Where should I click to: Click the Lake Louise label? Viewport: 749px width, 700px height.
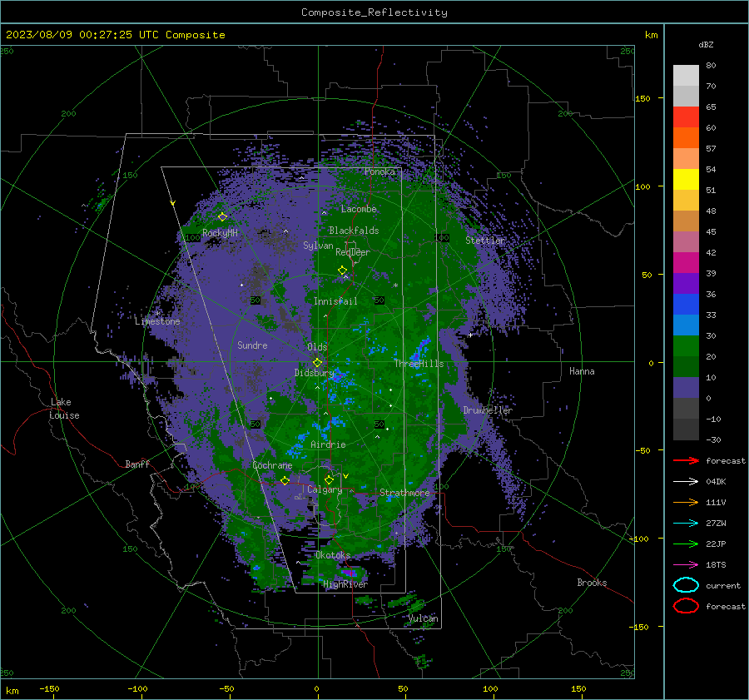(x=65, y=409)
